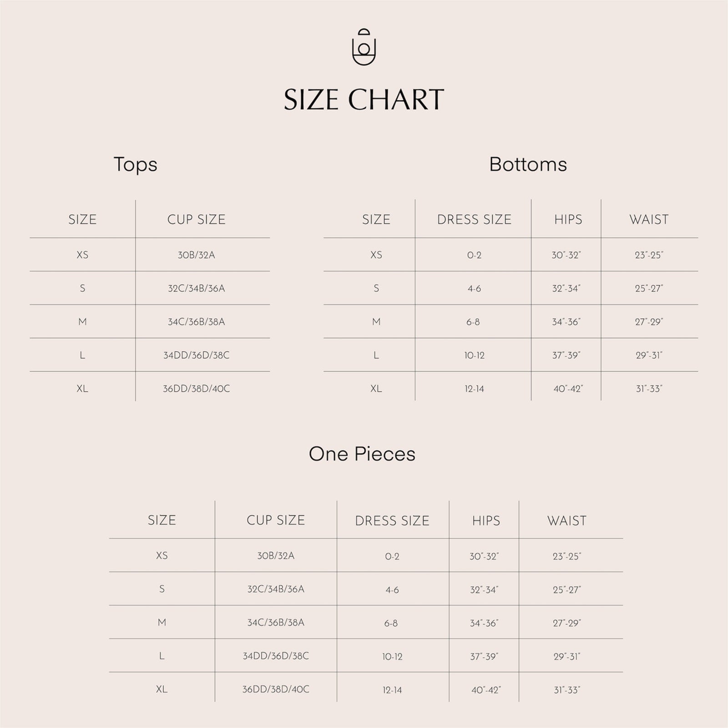Screen dimensions: 728x728
Task: Select the Tops section heading
Action: pyautogui.click(x=135, y=164)
